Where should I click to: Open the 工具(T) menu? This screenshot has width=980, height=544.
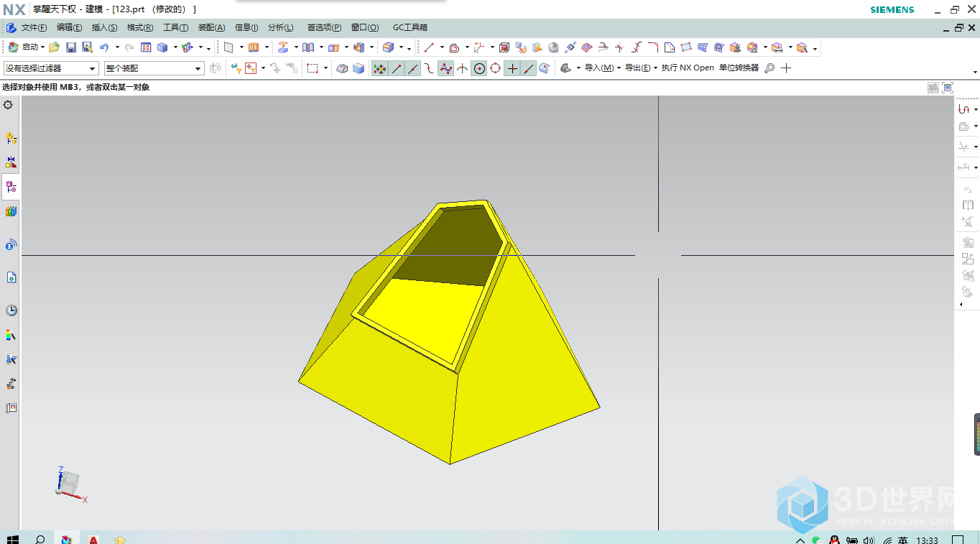[x=175, y=28]
